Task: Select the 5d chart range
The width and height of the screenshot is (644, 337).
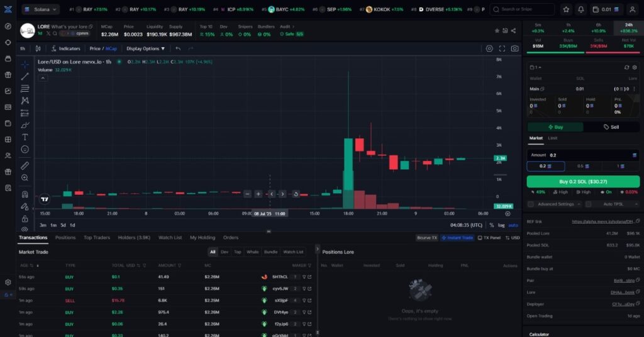Action: tap(64, 225)
